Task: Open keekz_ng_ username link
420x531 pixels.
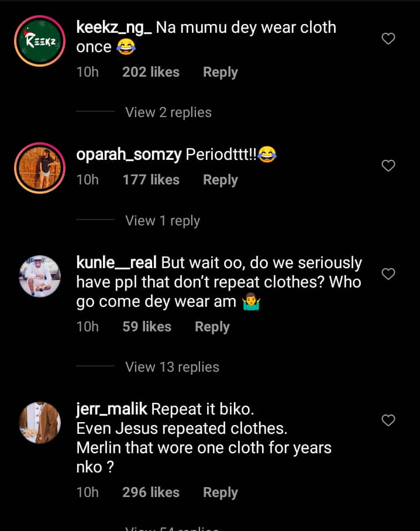Action: [x=114, y=28]
